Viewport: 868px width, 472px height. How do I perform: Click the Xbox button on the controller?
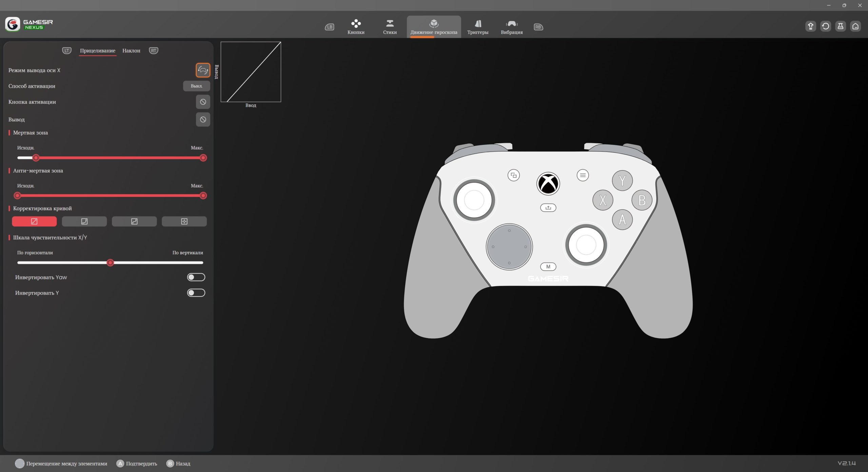coord(548,183)
